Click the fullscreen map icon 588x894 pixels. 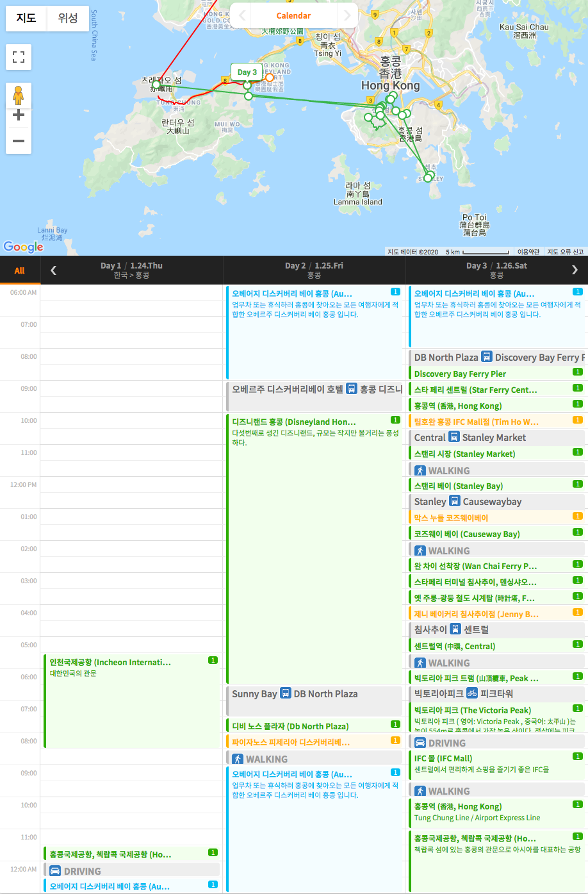pos(18,57)
